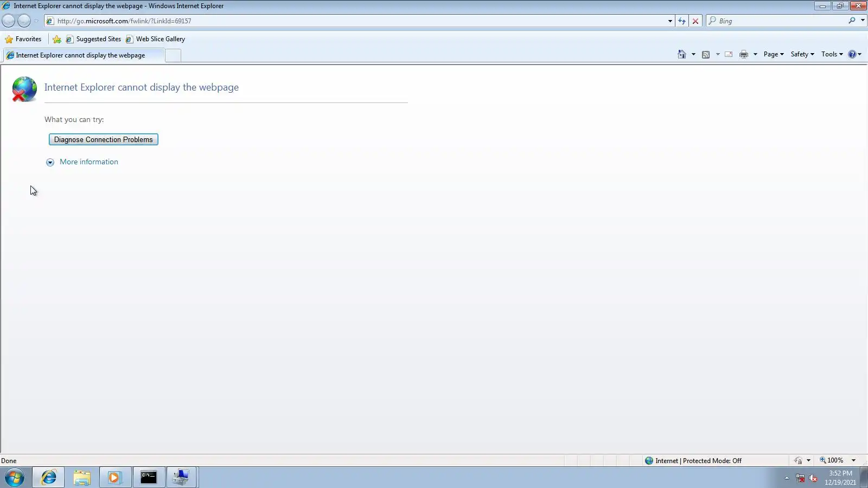The width and height of the screenshot is (868, 488).
Task: Click the 100% zoom level button
Action: [x=831, y=460]
